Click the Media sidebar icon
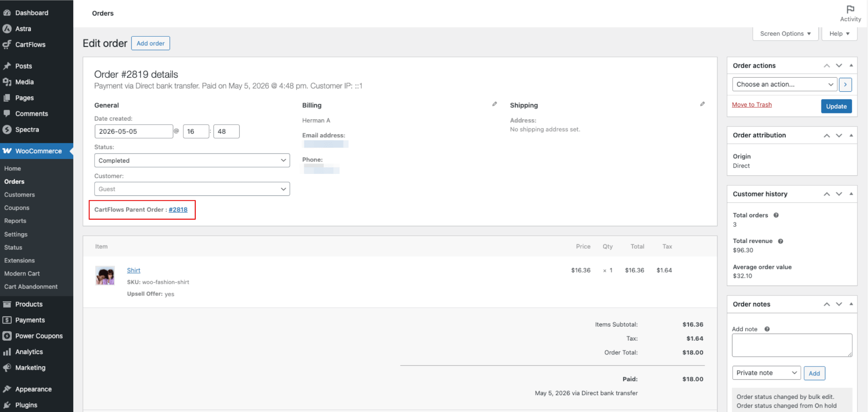Screen dimensions: 868x412 7,82
